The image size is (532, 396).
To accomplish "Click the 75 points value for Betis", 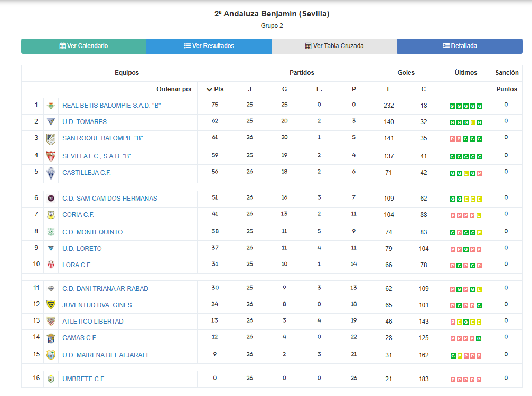I will tap(215, 105).
